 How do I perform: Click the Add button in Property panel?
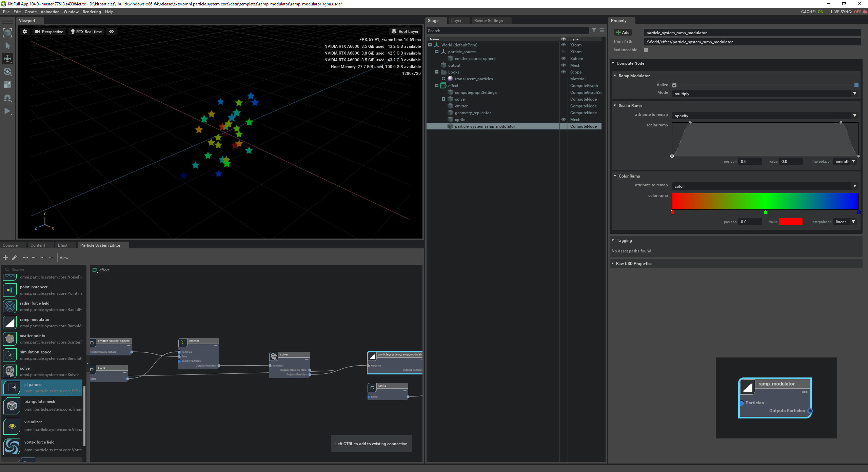[623, 33]
